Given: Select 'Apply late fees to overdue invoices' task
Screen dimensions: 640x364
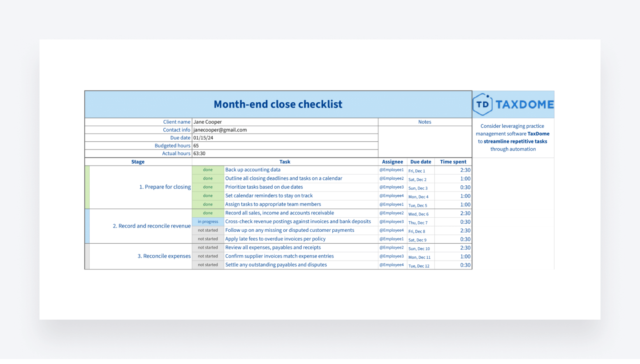Looking at the screenshot, I should pos(275,239).
